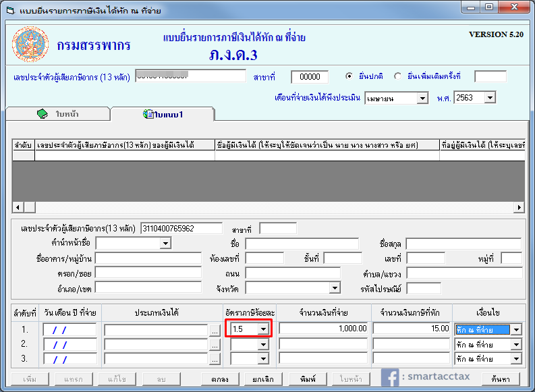Open condition dropdown for row 3
The height and width of the screenshot is (392, 535).
(516, 358)
